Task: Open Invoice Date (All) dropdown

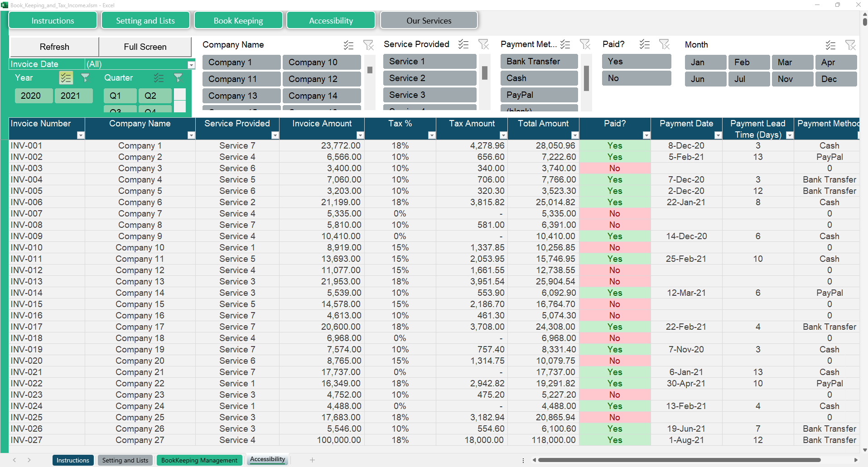Action: click(x=191, y=65)
